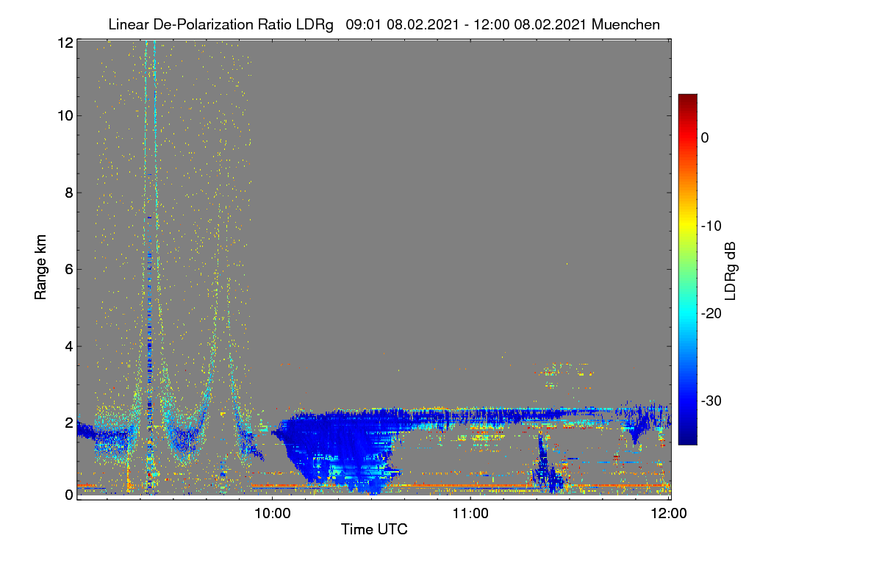This screenshot has height=588, width=882.
Task: Select the Range km axis title
Action: [x=40, y=267]
